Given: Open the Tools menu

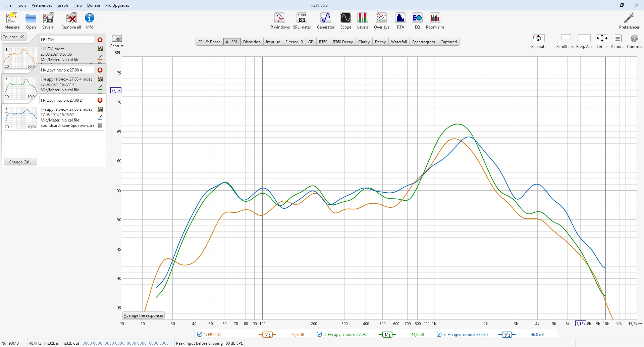Looking at the screenshot, I should click(x=21, y=5).
